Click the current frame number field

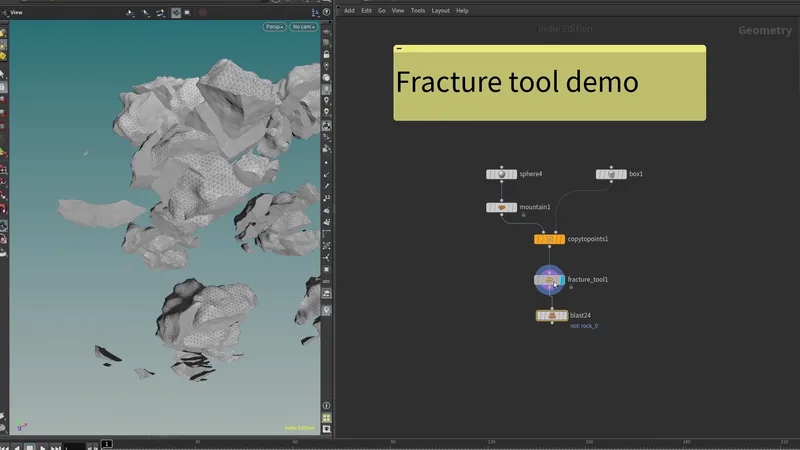tap(74, 447)
